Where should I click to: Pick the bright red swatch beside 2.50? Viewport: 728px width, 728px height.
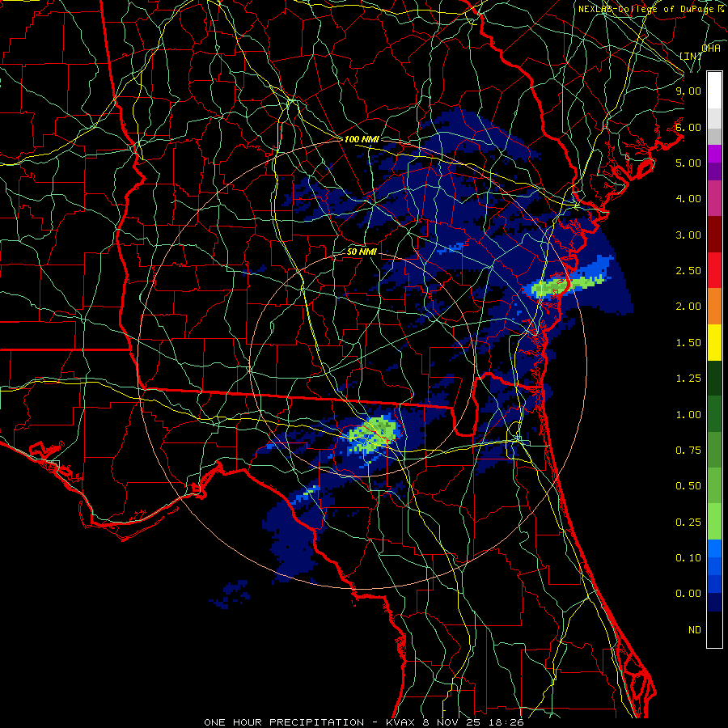[x=714, y=270]
